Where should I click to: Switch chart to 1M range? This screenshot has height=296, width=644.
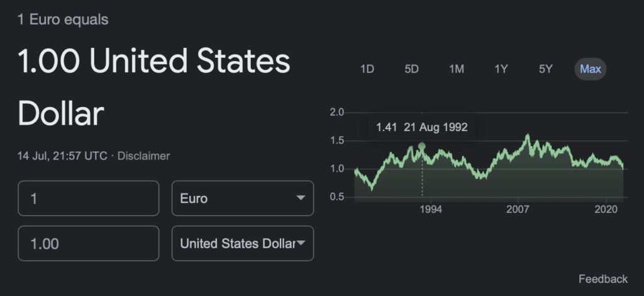[457, 69]
